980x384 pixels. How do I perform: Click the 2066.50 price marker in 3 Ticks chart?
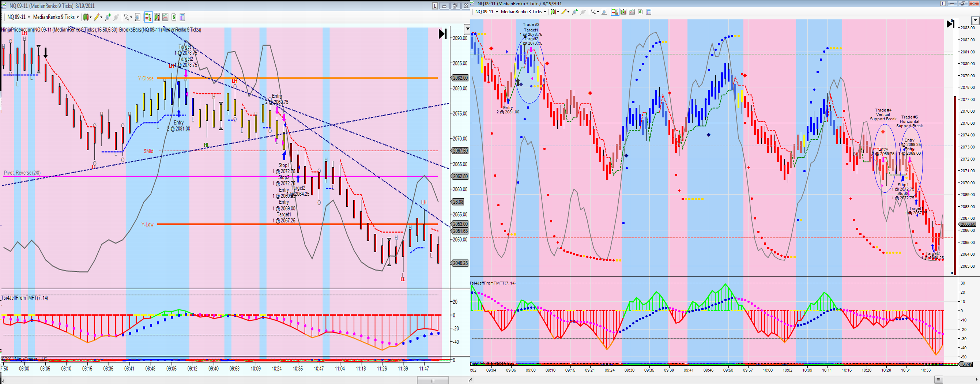click(x=968, y=224)
